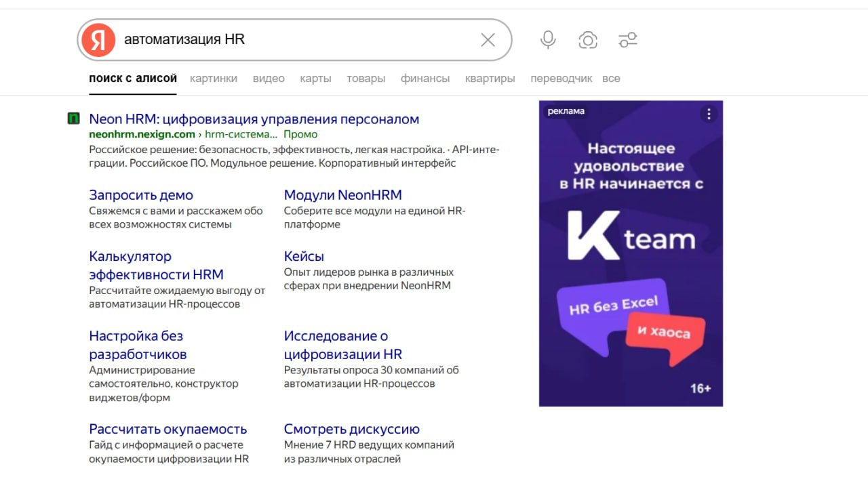
Task: Click the "реклама" label on the banner
Action: [x=566, y=112]
